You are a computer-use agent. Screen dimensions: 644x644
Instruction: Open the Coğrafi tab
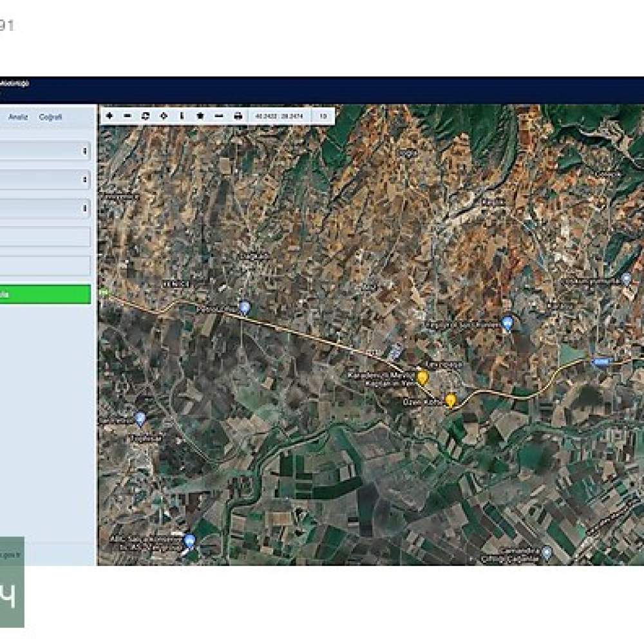50,117
